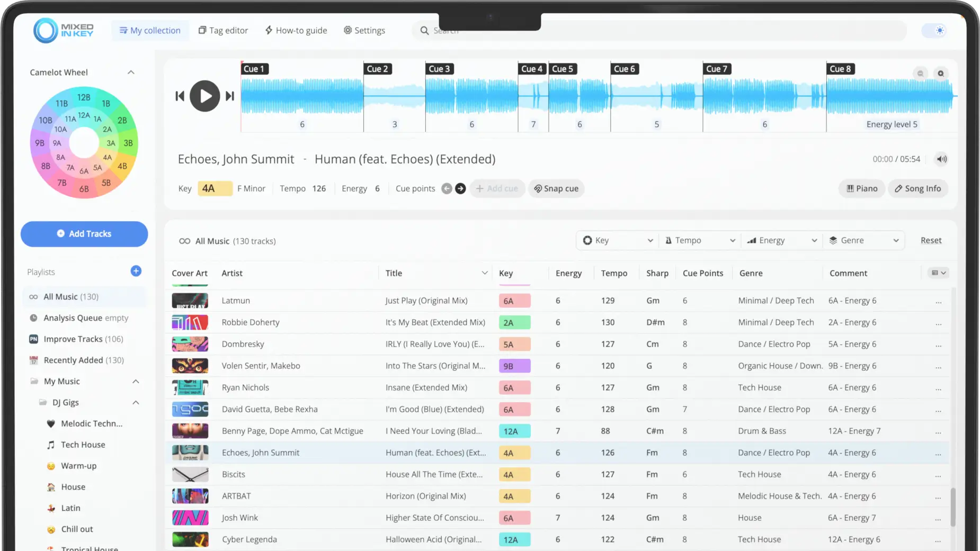The image size is (980, 551).
Task: Select the 8B segment on Camelot Wheel
Action: coord(46,166)
